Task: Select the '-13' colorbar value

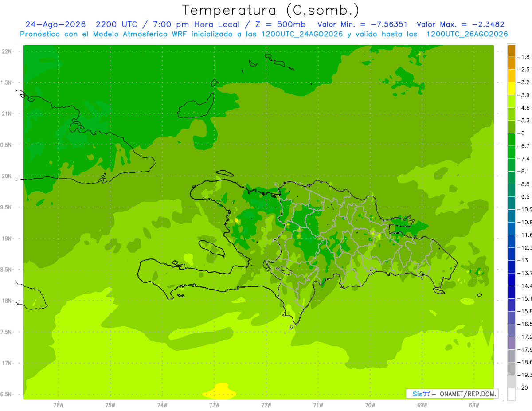Action: coord(523,260)
